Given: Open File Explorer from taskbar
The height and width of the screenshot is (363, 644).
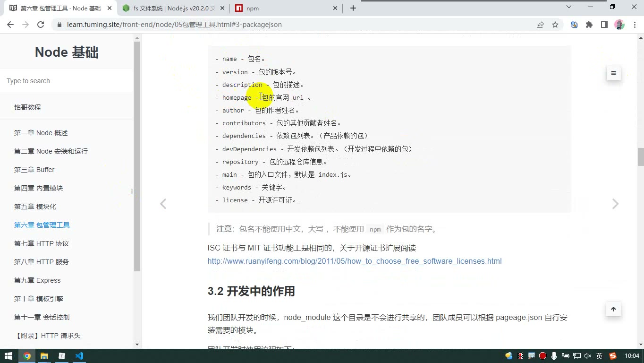Looking at the screenshot, I should 44,356.
